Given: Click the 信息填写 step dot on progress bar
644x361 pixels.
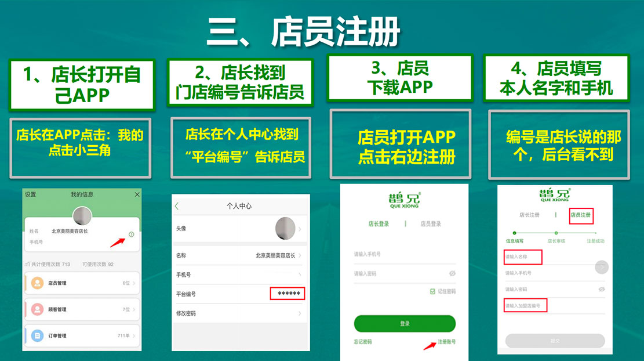Looking at the screenshot, I should point(514,233).
